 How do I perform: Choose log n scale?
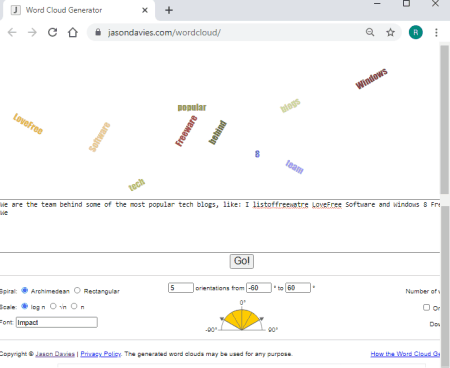25,306
